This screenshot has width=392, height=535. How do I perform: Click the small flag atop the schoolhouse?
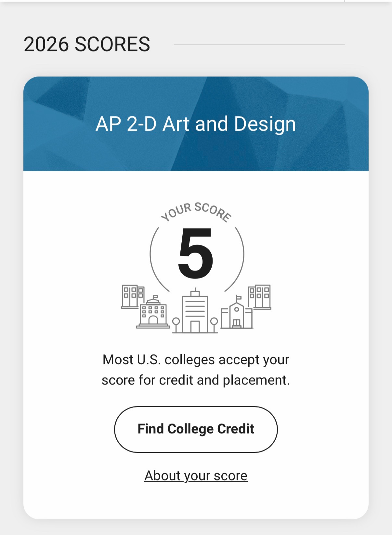coord(239,298)
